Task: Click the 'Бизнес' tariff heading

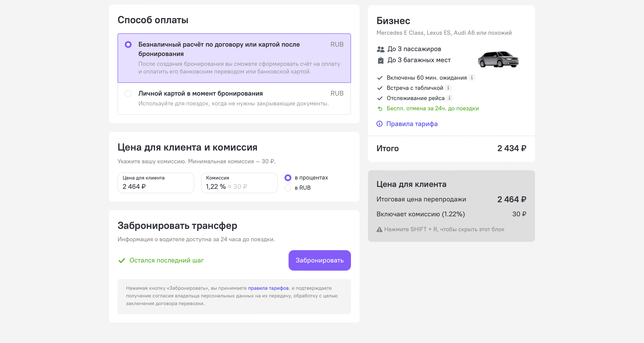Action: 393,21
